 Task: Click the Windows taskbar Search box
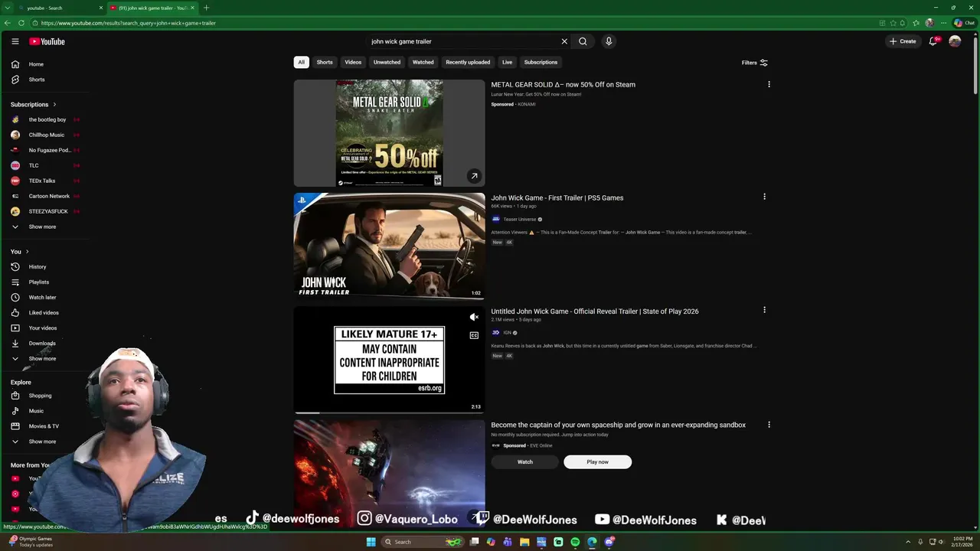tap(423, 542)
